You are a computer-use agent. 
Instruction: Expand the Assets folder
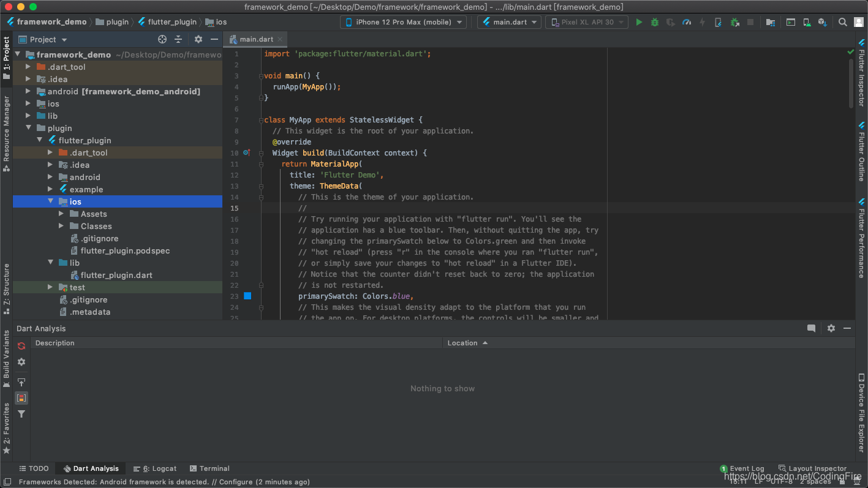pos(61,214)
